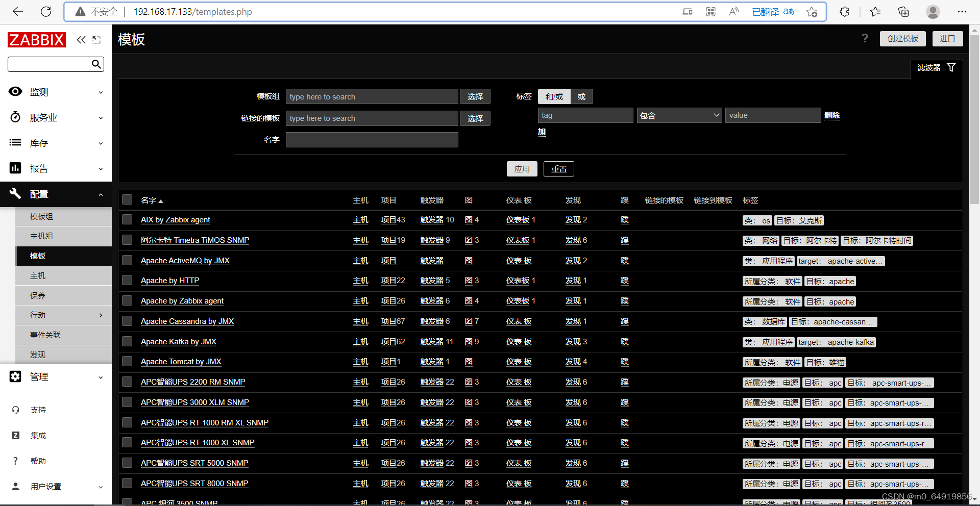Collapse the 配置 menu chevron
This screenshot has width=980, height=506.
point(101,194)
